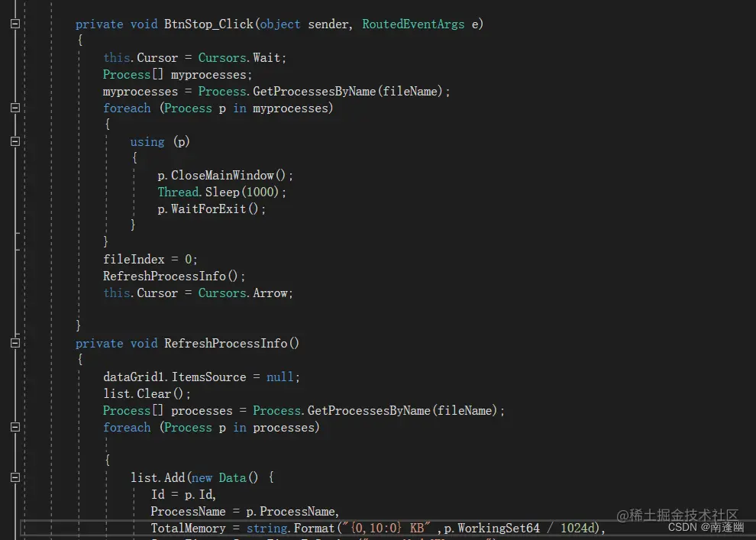Click foreach keyword over myprocesses

(x=127, y=108)
